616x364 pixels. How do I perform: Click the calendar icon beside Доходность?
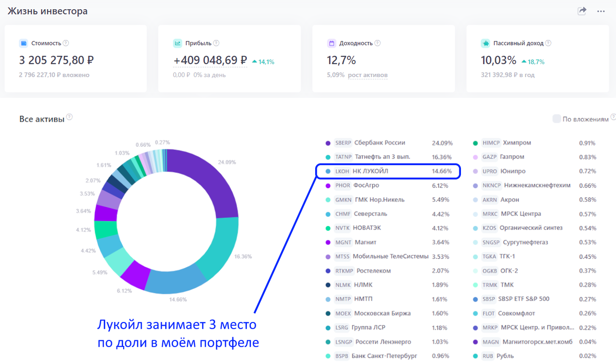click(331, 44)
